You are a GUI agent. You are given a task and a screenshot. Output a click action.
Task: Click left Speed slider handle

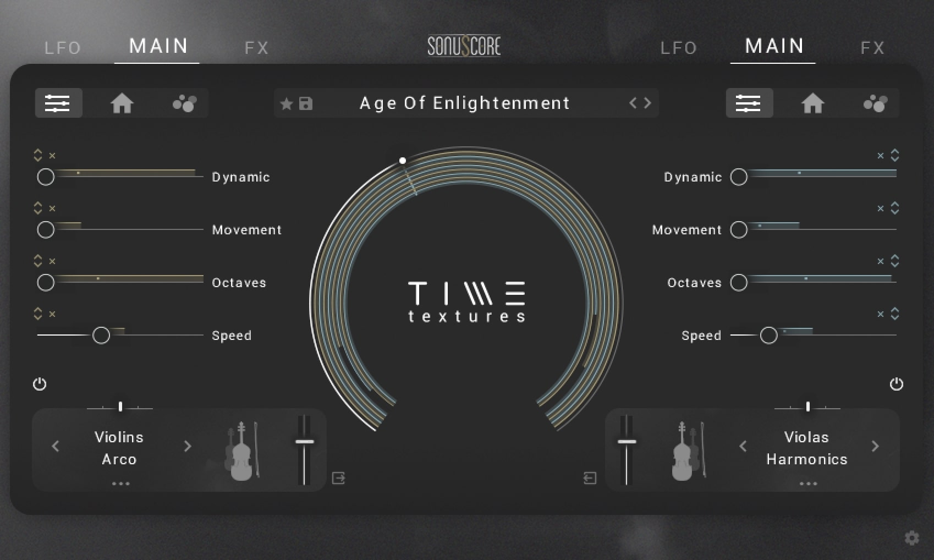coord(101,336)
